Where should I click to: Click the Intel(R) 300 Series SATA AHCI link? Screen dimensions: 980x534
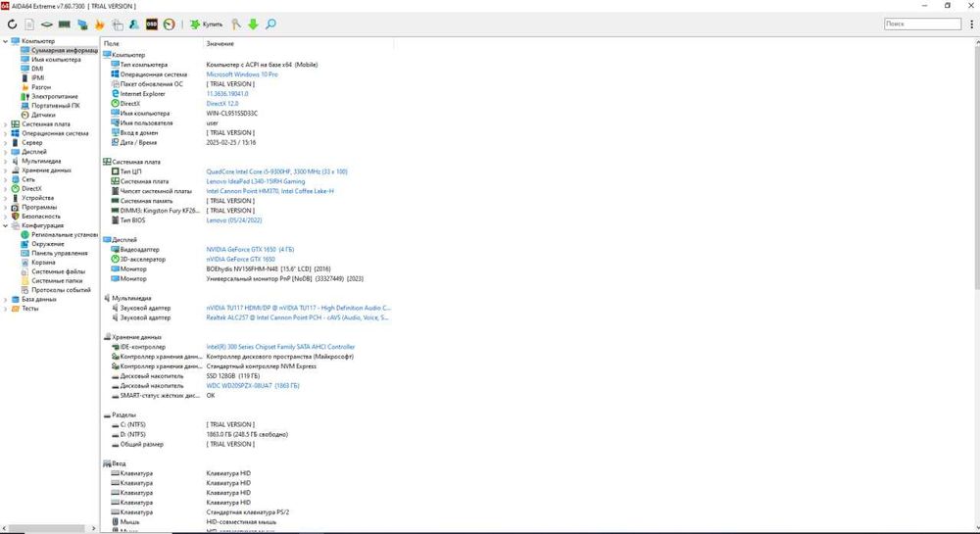pyautogui.click(x=280, y=347)
